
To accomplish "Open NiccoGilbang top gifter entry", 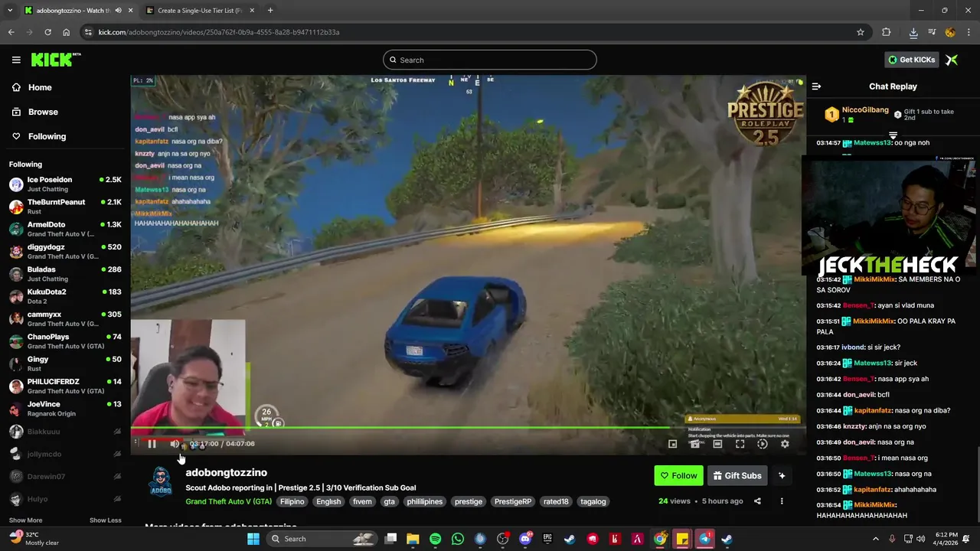I will 856,115.
